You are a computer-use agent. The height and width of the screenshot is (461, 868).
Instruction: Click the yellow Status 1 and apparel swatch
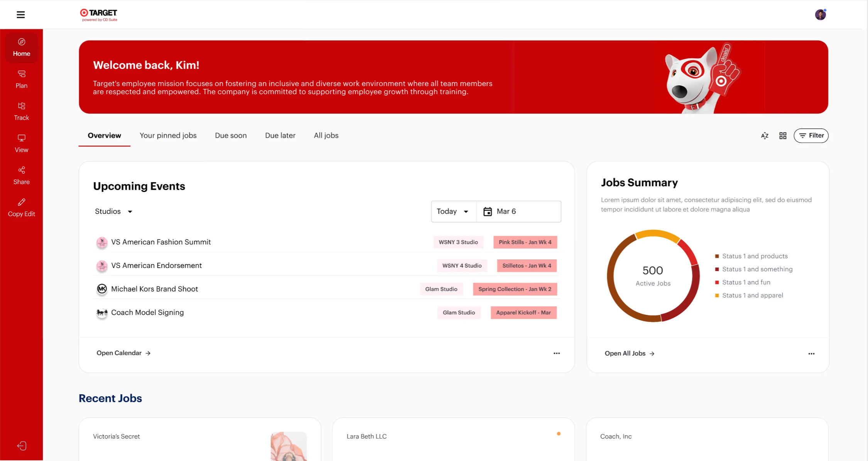717,296
